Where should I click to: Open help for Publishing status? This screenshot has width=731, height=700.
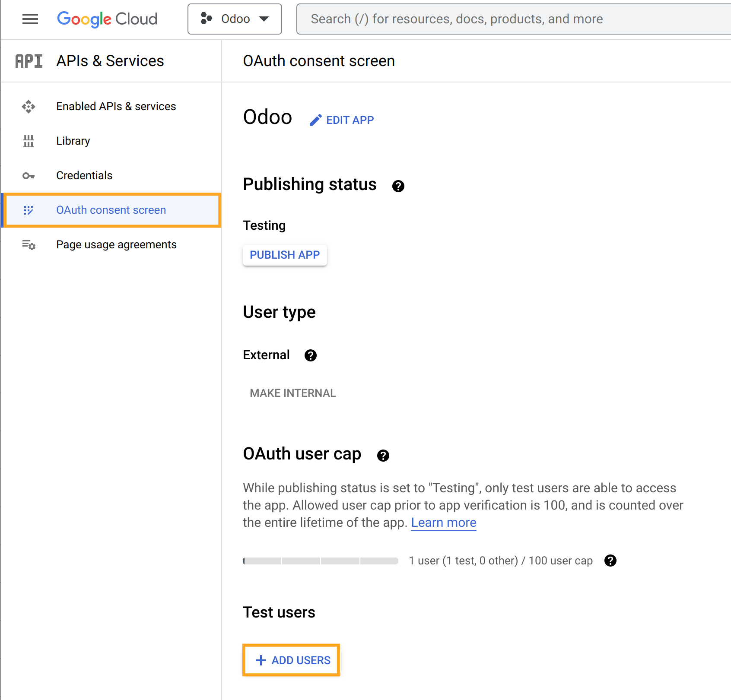click(398, 186)
